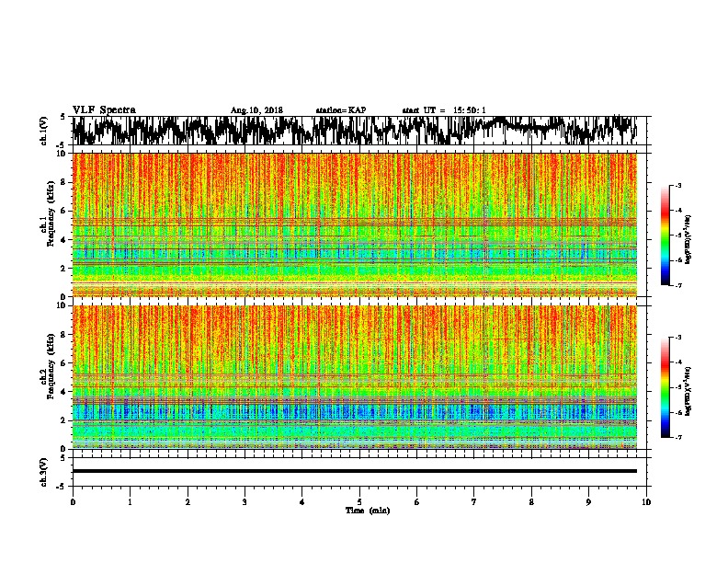
Task: Click time axis tick label 4
Action: (x=302, y=502)
